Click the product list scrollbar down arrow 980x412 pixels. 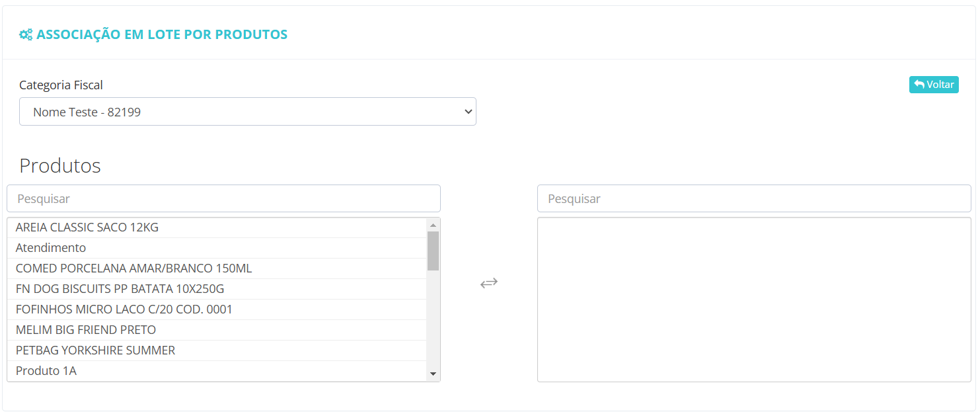click(433, 374)
